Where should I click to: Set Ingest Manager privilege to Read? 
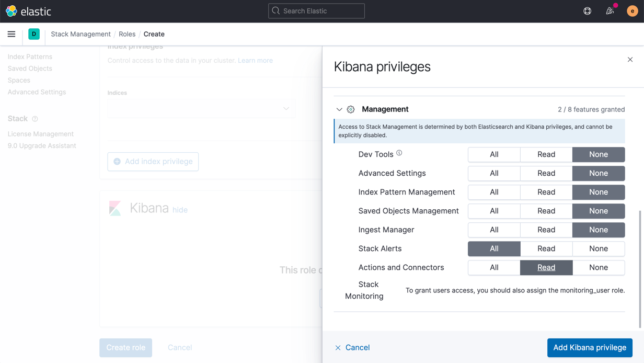coord(546,230)
